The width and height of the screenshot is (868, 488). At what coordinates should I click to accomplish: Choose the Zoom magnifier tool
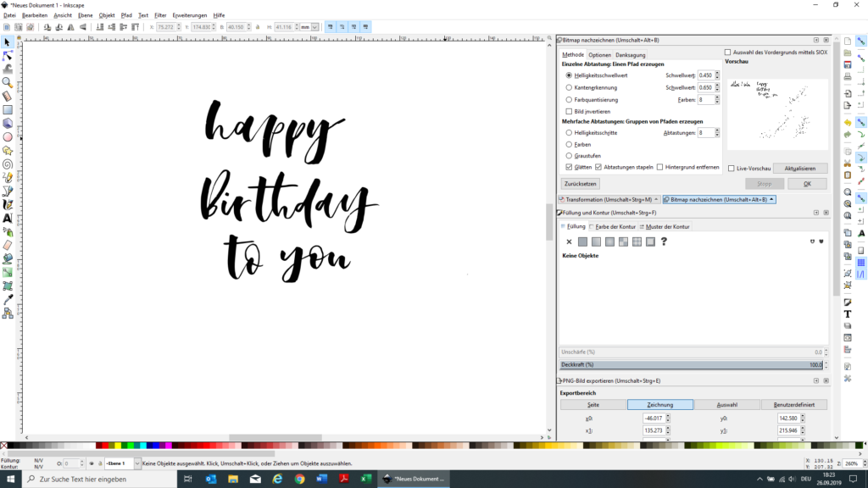8,83
